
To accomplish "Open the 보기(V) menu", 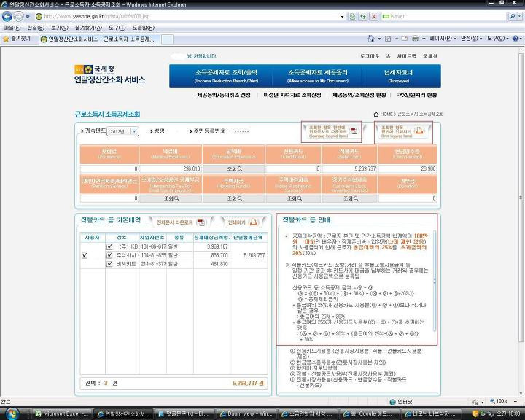I will pyautogui.click(x=60, y=28).
